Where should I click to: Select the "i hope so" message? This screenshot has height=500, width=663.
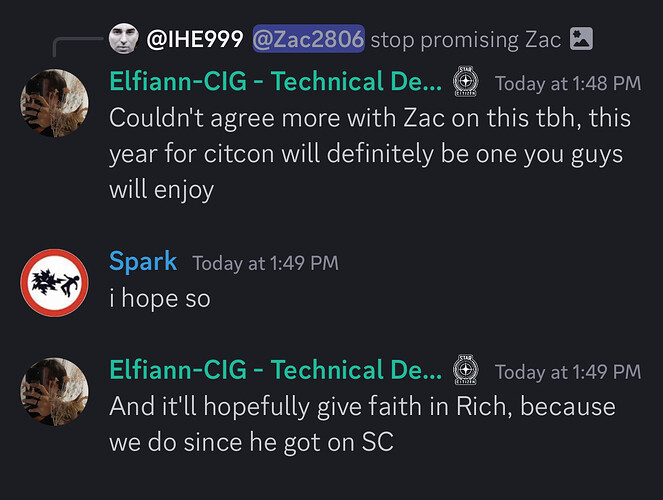point(160,298)
